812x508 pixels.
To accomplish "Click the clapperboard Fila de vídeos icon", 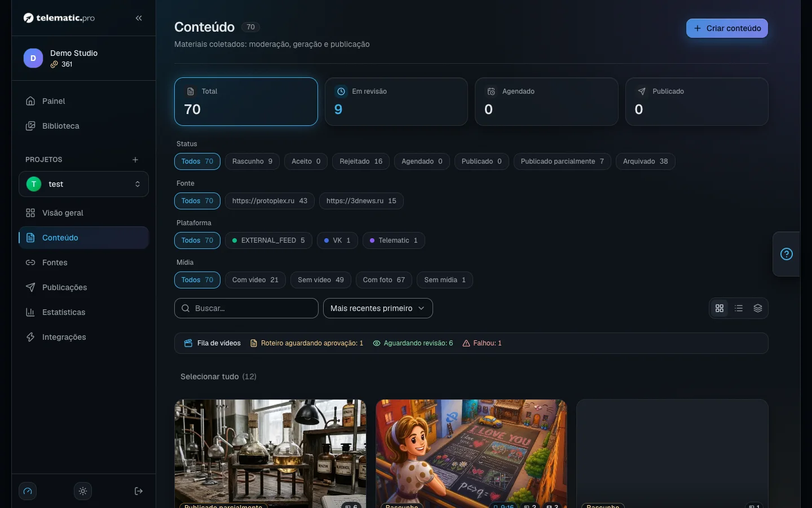I will (x=188, y=343).
